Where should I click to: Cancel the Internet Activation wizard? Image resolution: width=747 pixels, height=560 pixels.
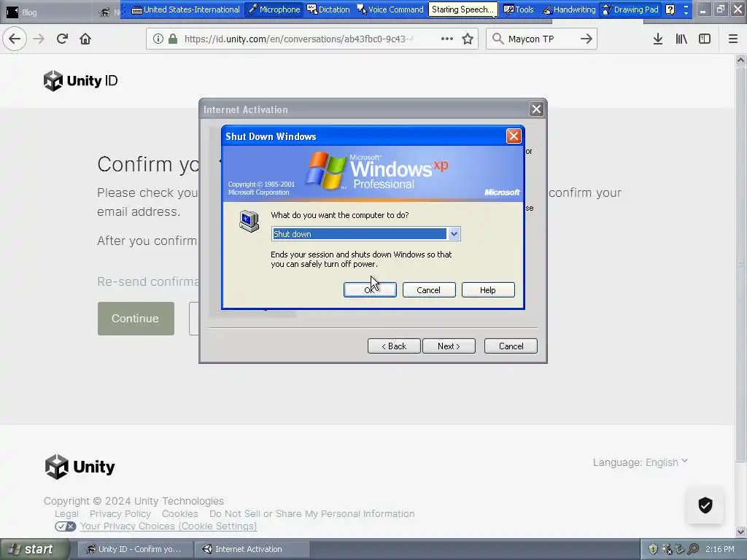511,346
